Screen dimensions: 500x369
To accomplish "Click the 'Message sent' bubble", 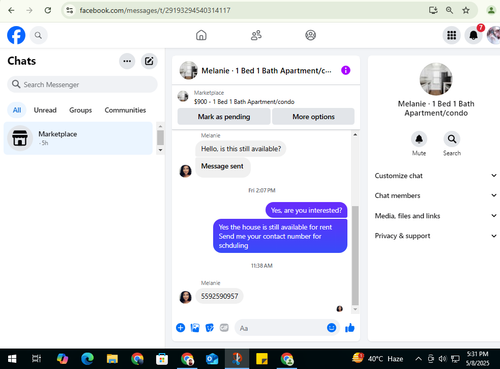I will [x=222, y=166].
